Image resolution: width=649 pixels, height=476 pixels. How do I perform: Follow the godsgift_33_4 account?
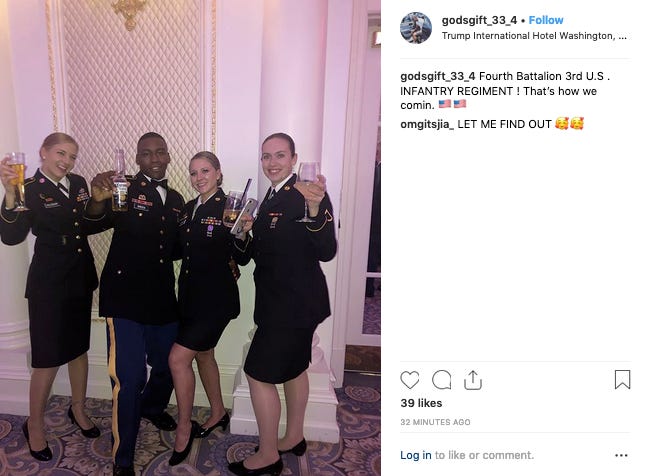coord(546,20)
